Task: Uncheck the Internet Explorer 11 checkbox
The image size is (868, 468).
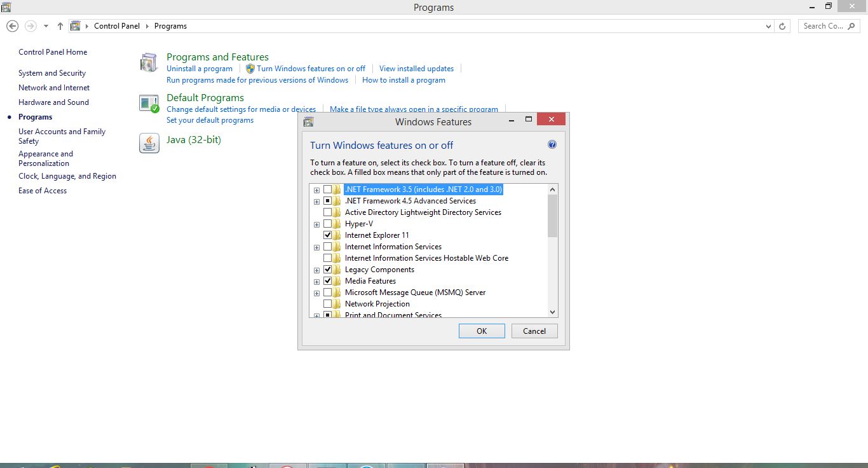Action: pos(327,235)
